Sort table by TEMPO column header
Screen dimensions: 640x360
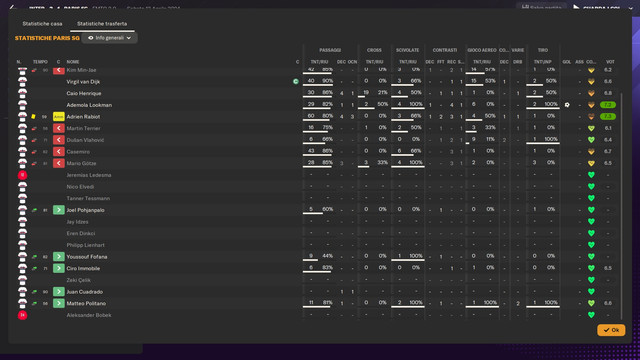[x=40, y=62]
